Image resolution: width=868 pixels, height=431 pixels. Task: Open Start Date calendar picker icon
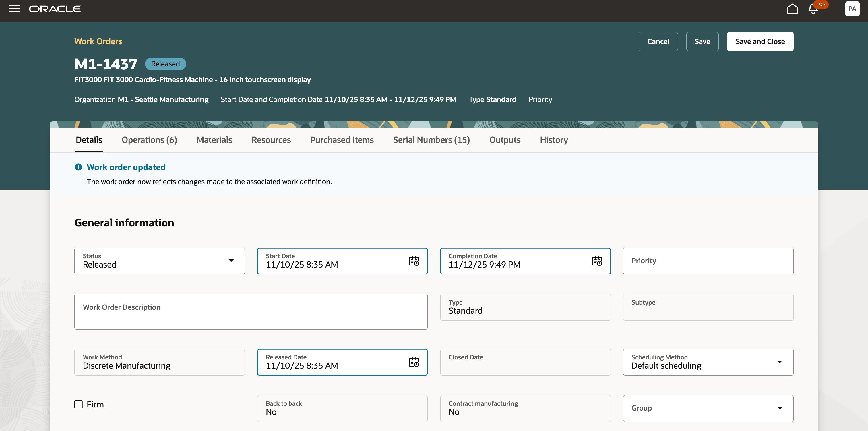pos(414,261)
